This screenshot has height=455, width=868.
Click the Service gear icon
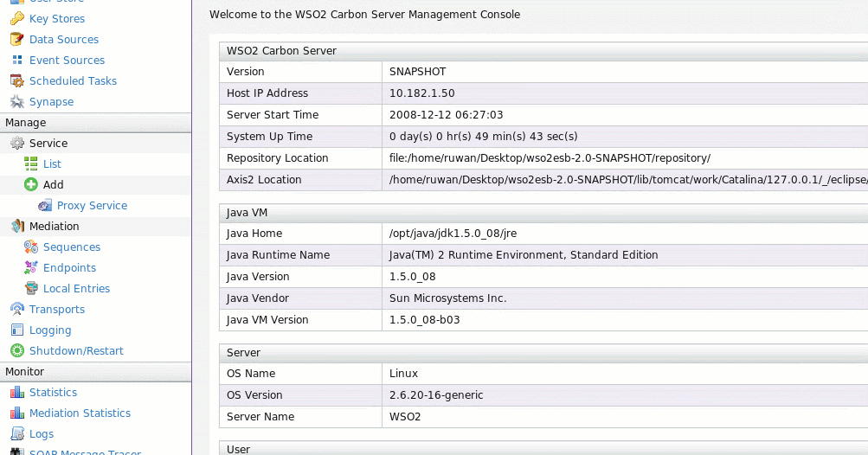click(x=17, y=144)
